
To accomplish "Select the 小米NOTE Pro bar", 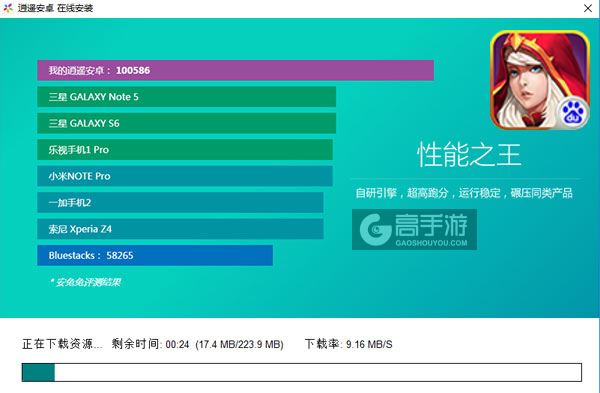I will point(185,176).
